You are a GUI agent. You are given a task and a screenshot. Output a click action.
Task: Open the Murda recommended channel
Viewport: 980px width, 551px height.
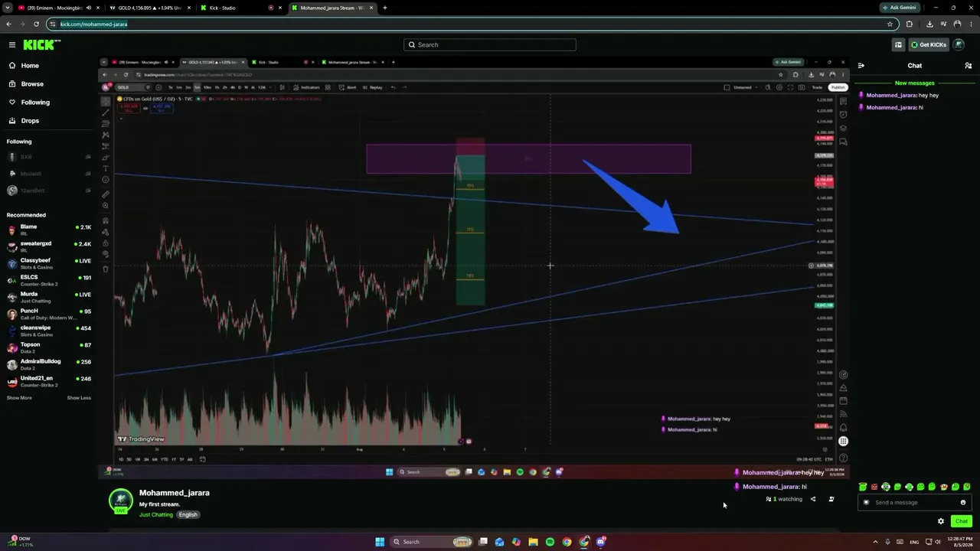pyautogui.click(x=49, y=297)
